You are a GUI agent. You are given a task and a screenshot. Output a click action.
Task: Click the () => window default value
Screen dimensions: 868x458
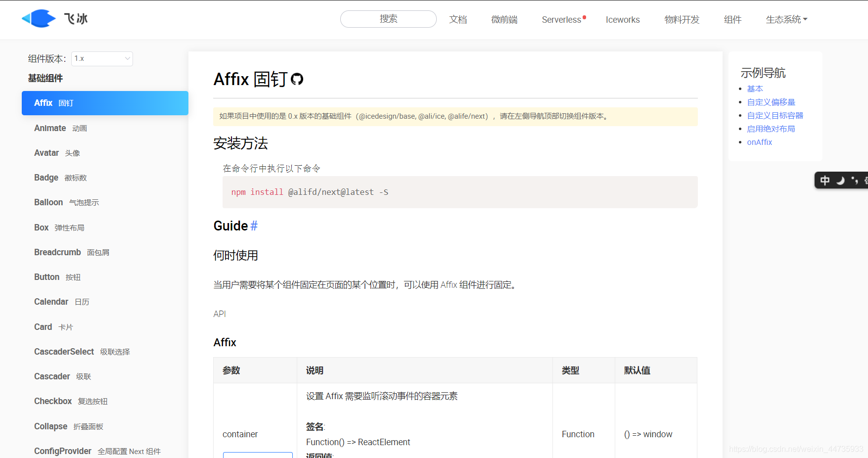[x=648, y=434]
